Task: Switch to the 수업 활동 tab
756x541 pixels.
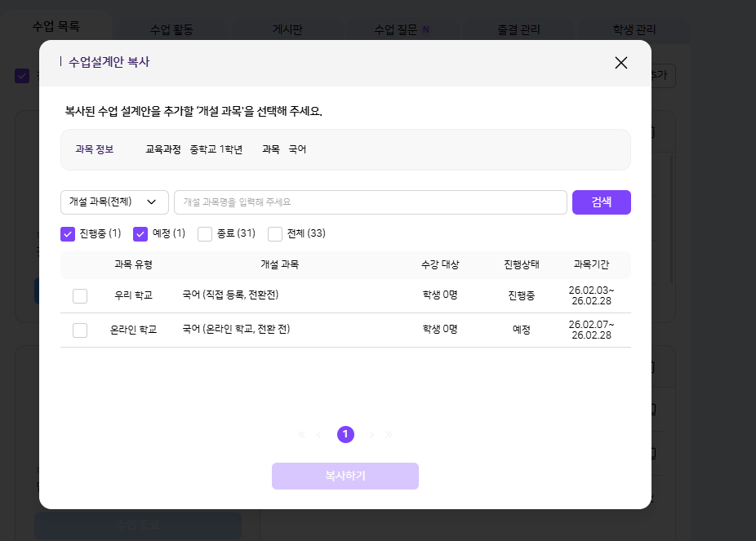Action: [171, 29]
